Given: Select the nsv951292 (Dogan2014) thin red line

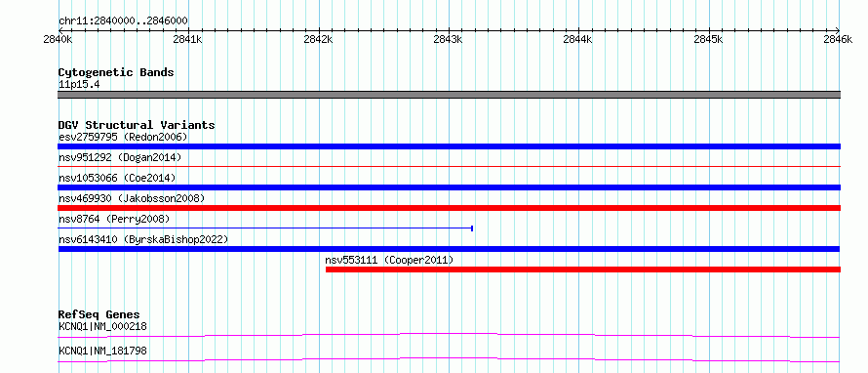Looking at the screenshot, I should pos(449,166).
